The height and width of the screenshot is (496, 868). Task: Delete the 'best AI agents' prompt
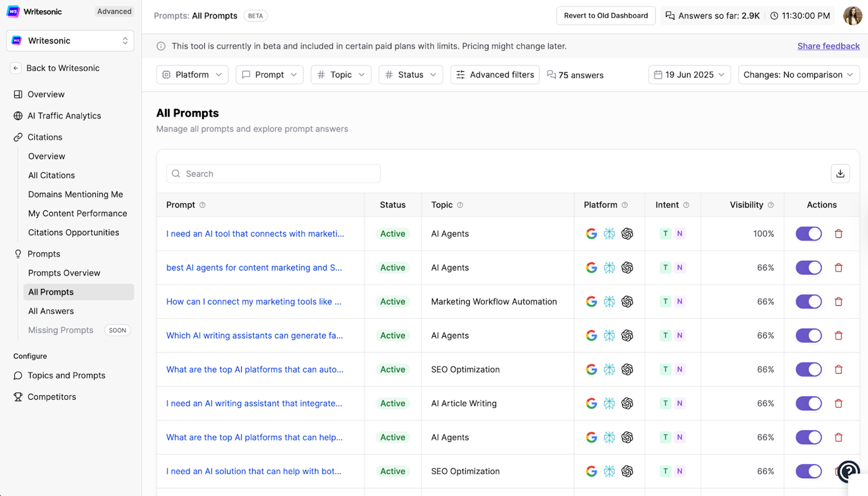(x=839, y=268)
